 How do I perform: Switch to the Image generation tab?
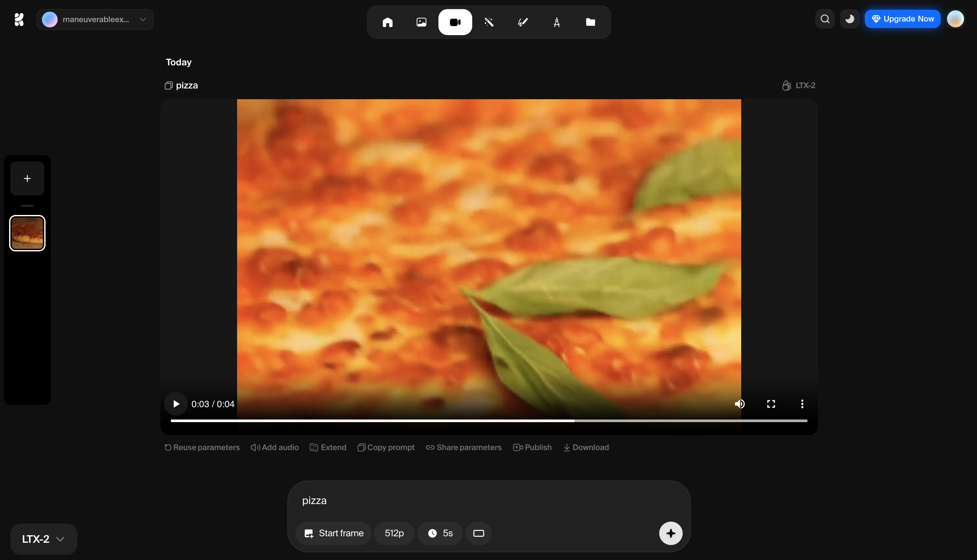(x=421, y=22)
